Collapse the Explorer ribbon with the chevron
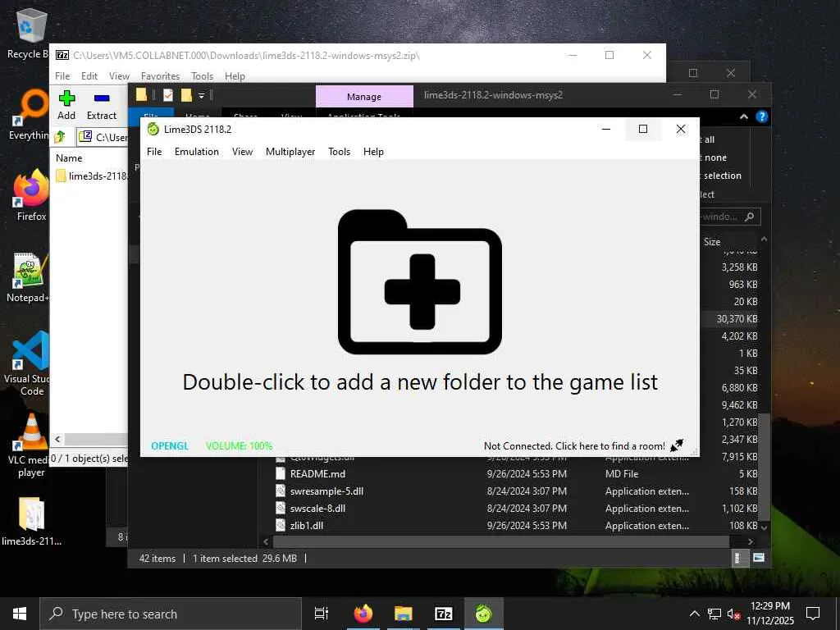Screen dimensions: 840x630 tap(743, 116)
